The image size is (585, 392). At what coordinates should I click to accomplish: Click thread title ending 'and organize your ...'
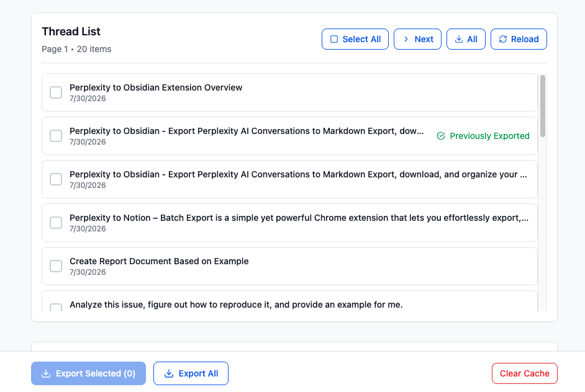(298, 174)
